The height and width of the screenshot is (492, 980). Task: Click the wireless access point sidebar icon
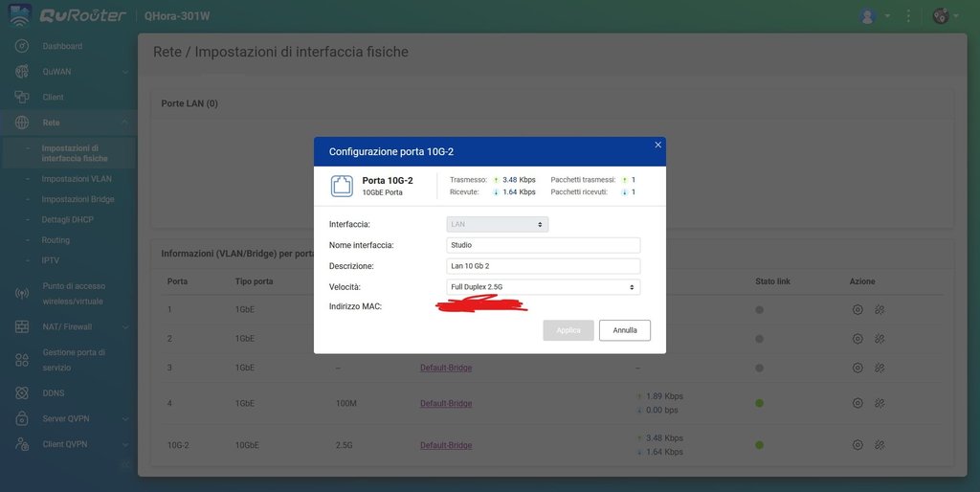pyautogui.click(x=21, y=293)
